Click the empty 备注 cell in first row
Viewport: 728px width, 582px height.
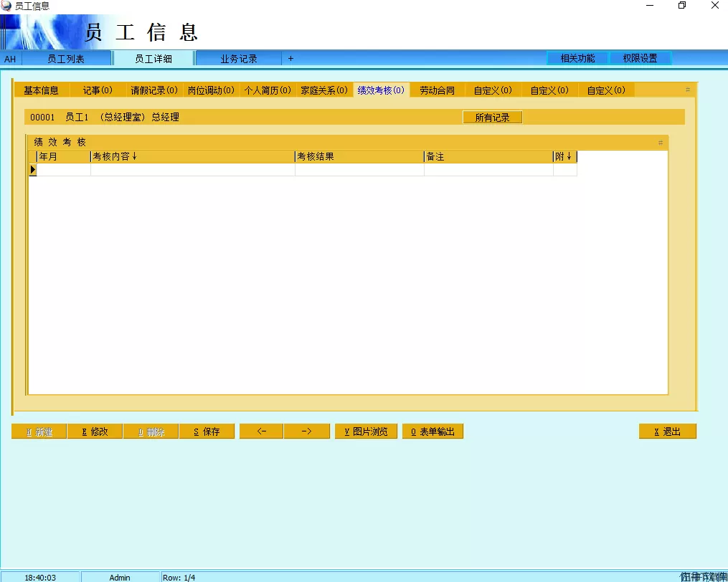tap(489, 170)
